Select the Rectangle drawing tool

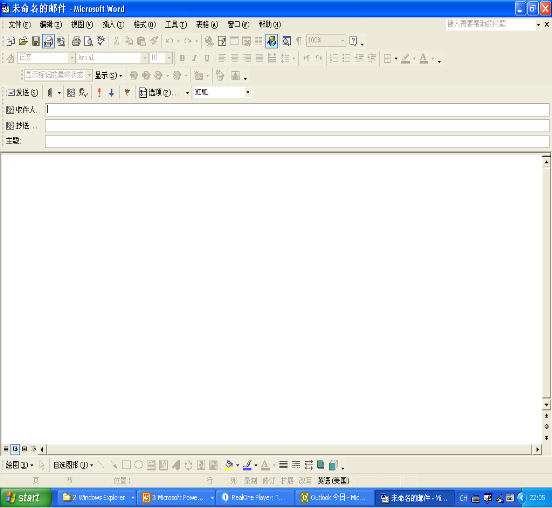126,465
